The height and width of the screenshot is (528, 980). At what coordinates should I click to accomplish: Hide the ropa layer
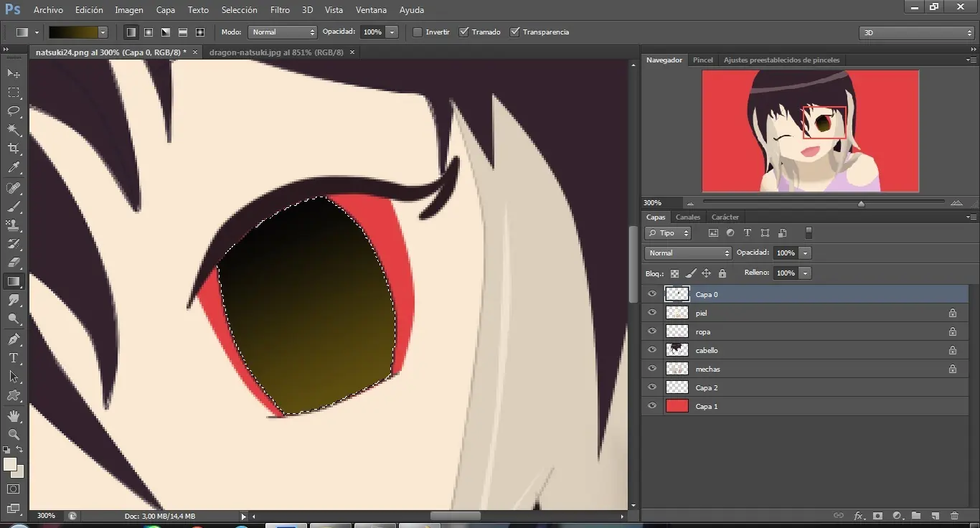point(652,331)
